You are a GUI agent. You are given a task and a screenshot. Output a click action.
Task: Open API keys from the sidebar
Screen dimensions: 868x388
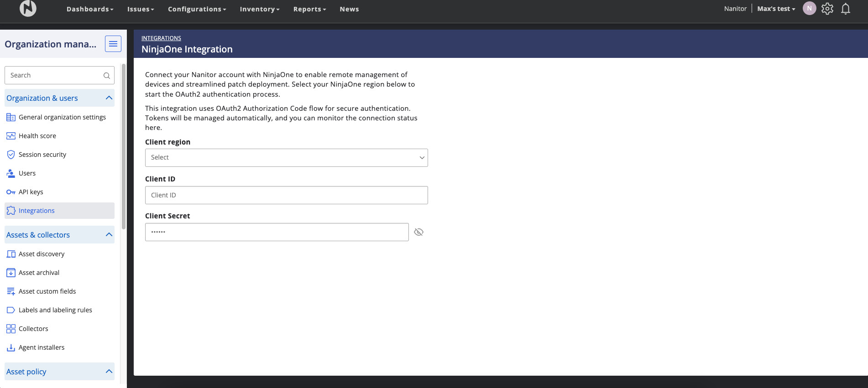coord(31,192)
